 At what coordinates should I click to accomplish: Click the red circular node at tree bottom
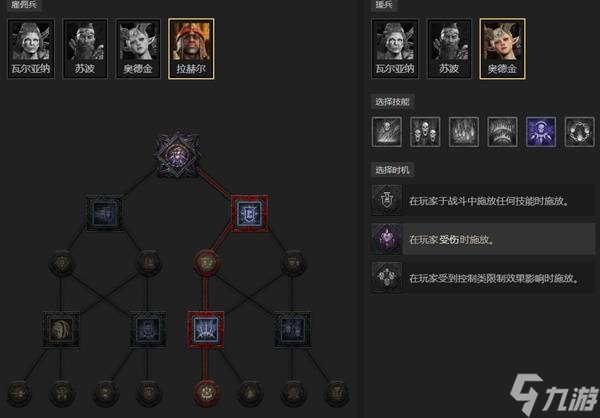click(206, 392)
